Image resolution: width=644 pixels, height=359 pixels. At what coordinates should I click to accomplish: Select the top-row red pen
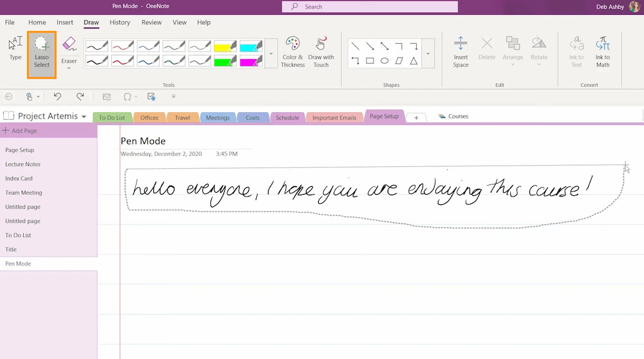[x=122, y=46]
